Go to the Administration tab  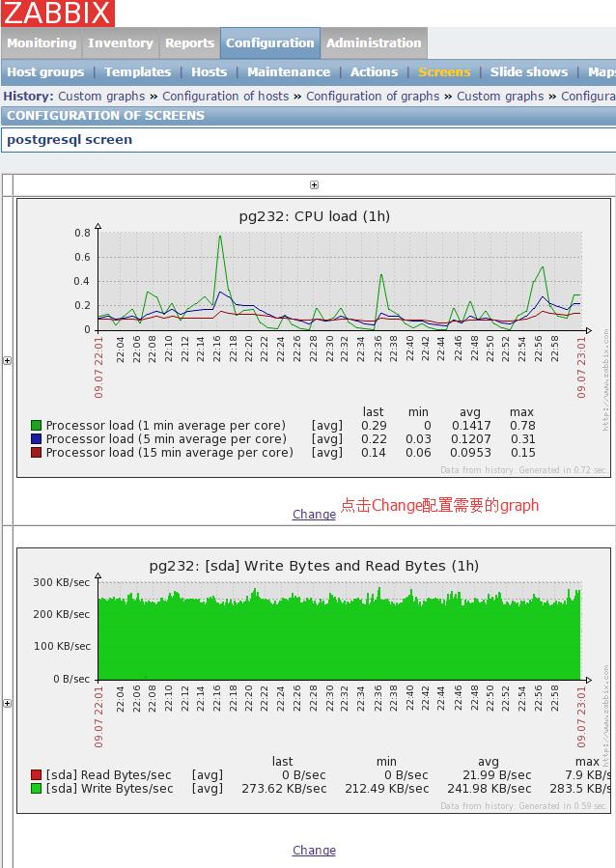(374, 43)
